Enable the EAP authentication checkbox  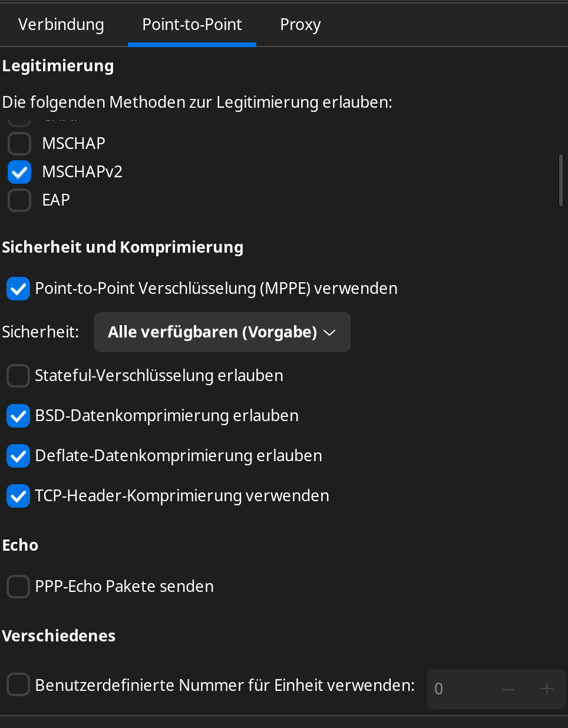click(x=19, y=200)
